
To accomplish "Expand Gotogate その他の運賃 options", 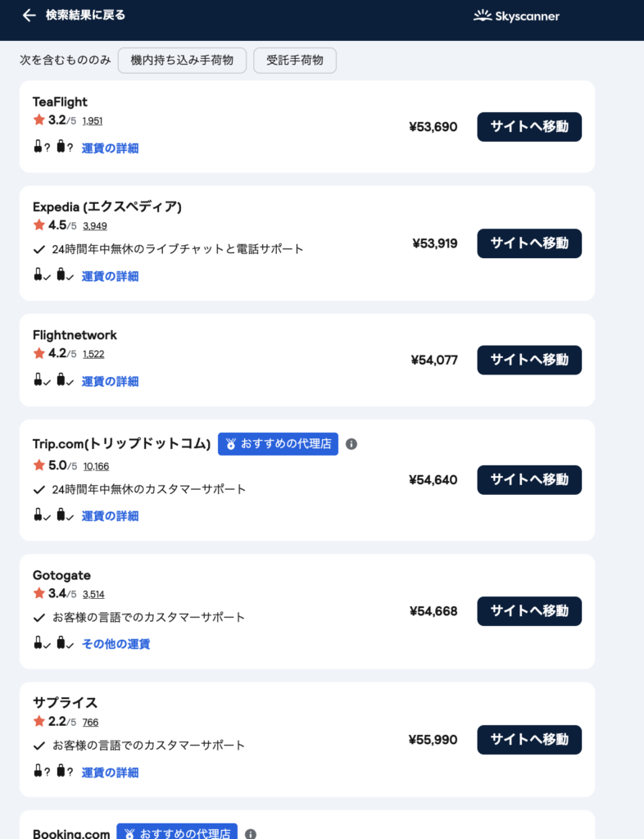I will [116, 644].
